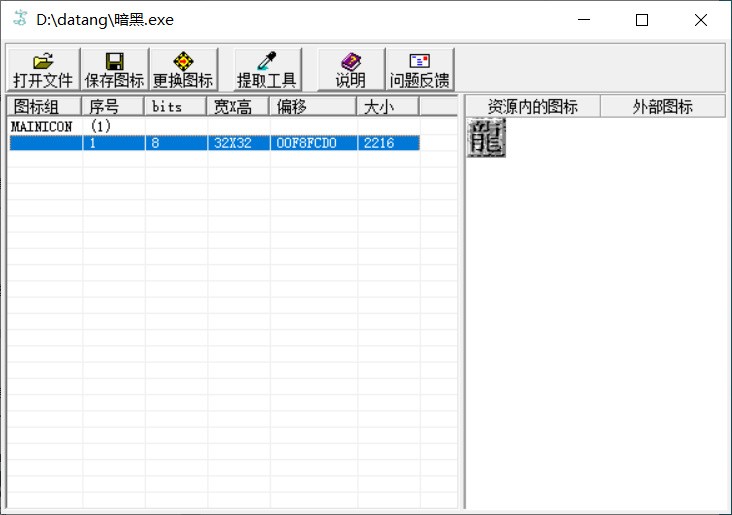Open a file with 打开文件 button
Viewport: 732px width, 515px height.
tap(43, 70)
